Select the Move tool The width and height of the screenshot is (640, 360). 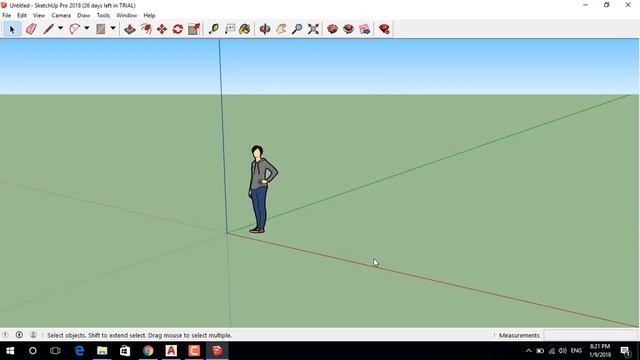[162, 29]
